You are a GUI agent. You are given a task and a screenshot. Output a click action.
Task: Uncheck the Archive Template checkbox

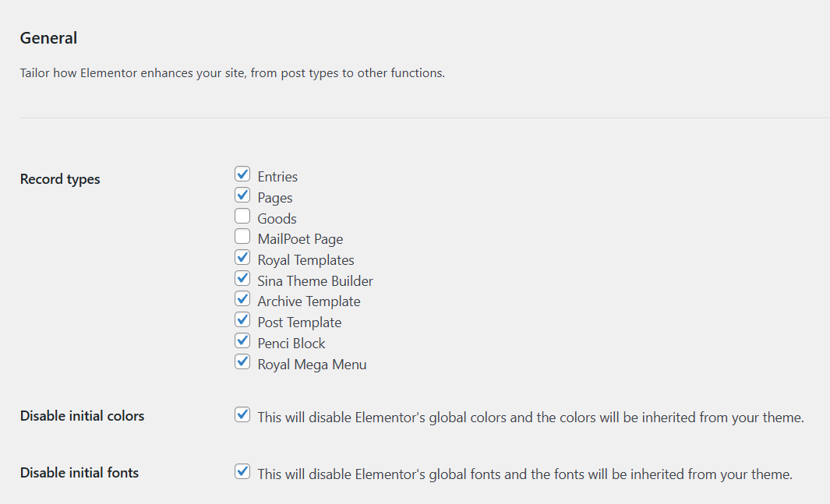coord(242,299)
